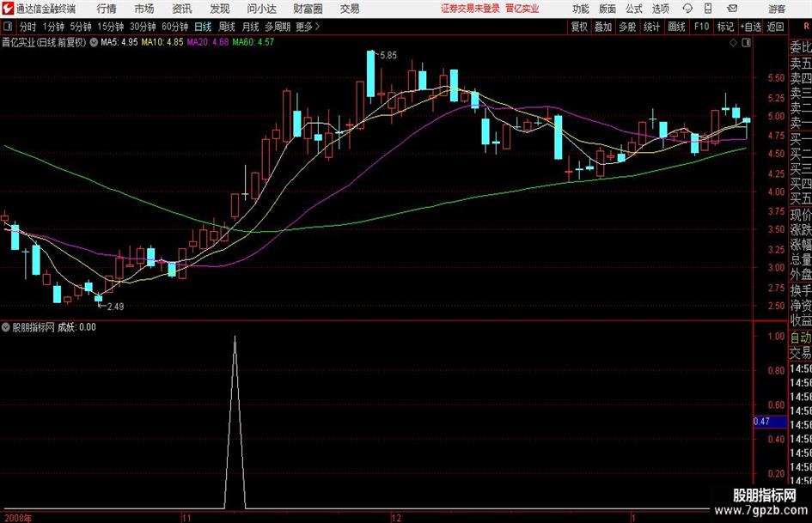Click the MA10: 4.85 label
This screenshot has width=812, height=523.
click(x=162, y=42)
